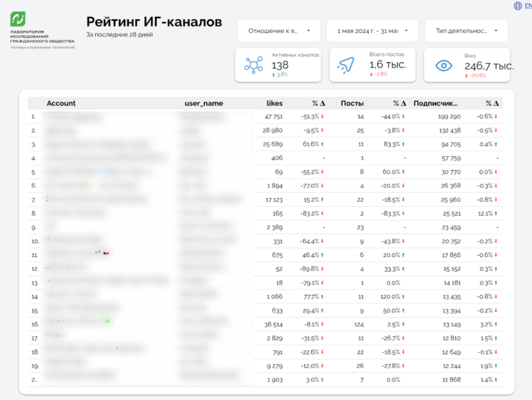Click the paper plane icon in Всего постов card
The image size is (532, 400).
point(347,65)
